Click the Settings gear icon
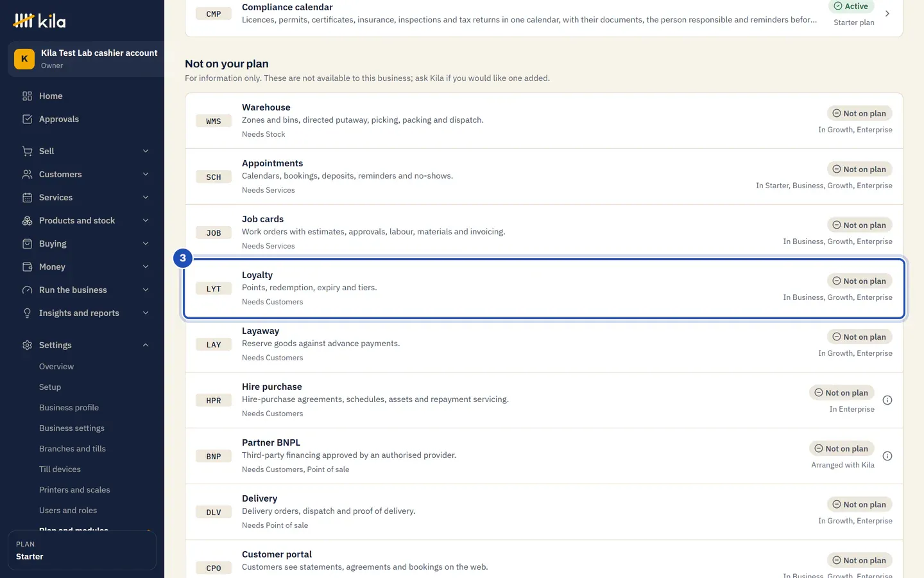Image resolution: width=924 pixels, height=578 pixels. coord(27,345)
